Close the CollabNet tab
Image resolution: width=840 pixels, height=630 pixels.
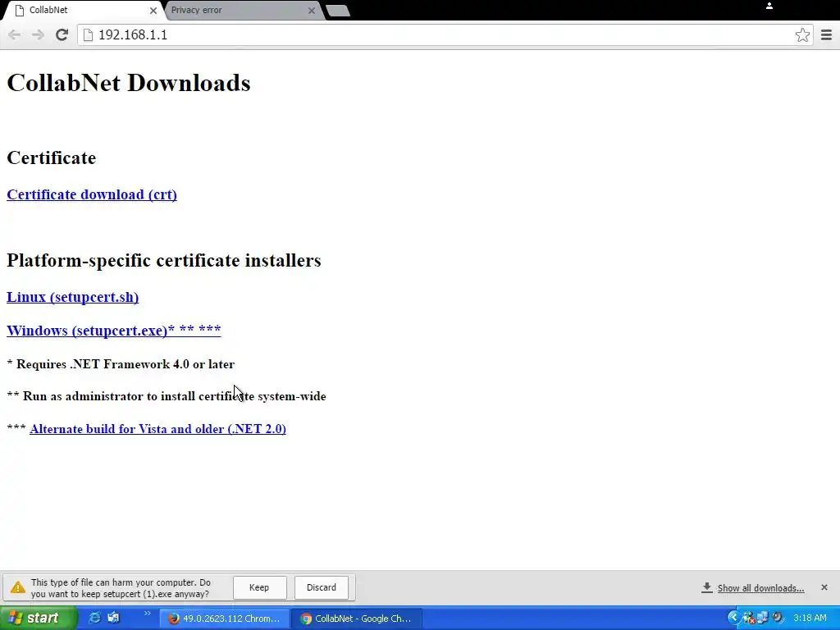153,10
